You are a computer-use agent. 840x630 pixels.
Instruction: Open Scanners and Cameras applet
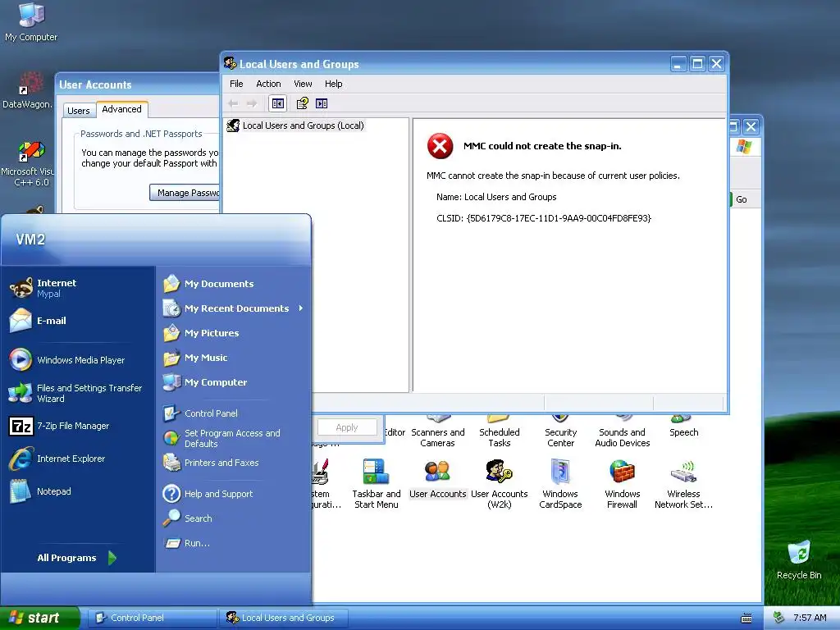[x=438, y=432]
